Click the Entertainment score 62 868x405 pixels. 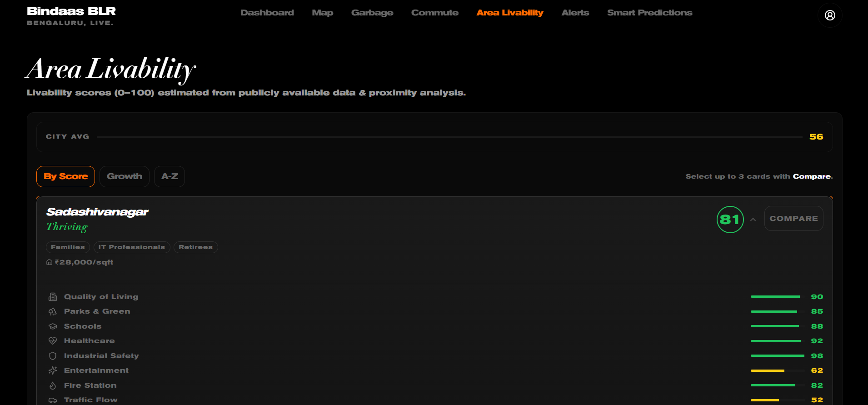click(x=817, y=370)
